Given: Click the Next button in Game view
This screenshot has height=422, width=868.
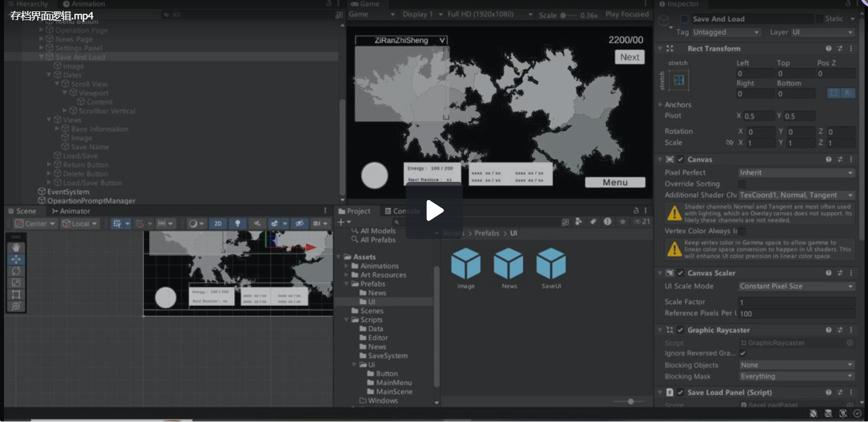Looking at the screenshot, I should (629, 57).
